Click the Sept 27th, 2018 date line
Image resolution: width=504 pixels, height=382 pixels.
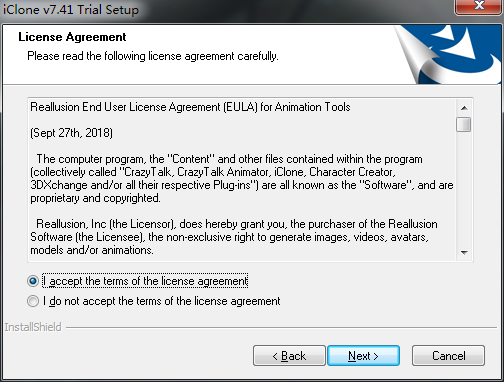click(x=71, y=133)
